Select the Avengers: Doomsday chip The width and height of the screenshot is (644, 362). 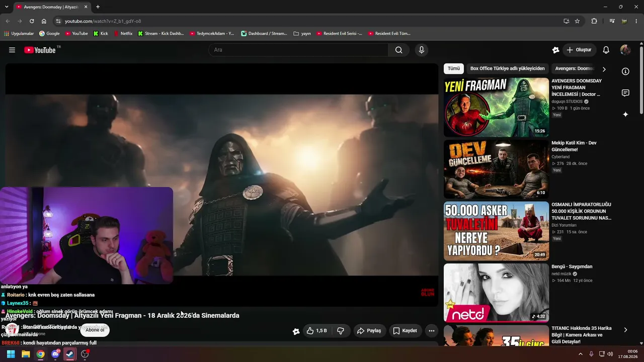point(574,68)
